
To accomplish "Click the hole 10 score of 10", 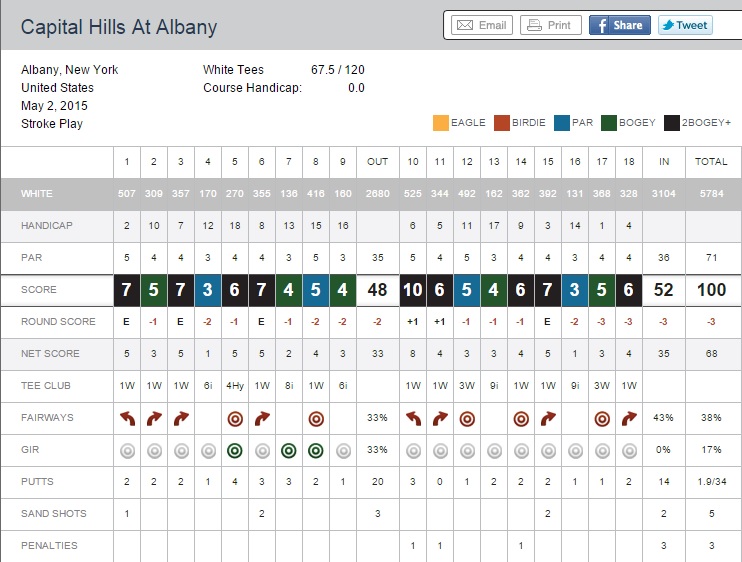I will (413, 290).
